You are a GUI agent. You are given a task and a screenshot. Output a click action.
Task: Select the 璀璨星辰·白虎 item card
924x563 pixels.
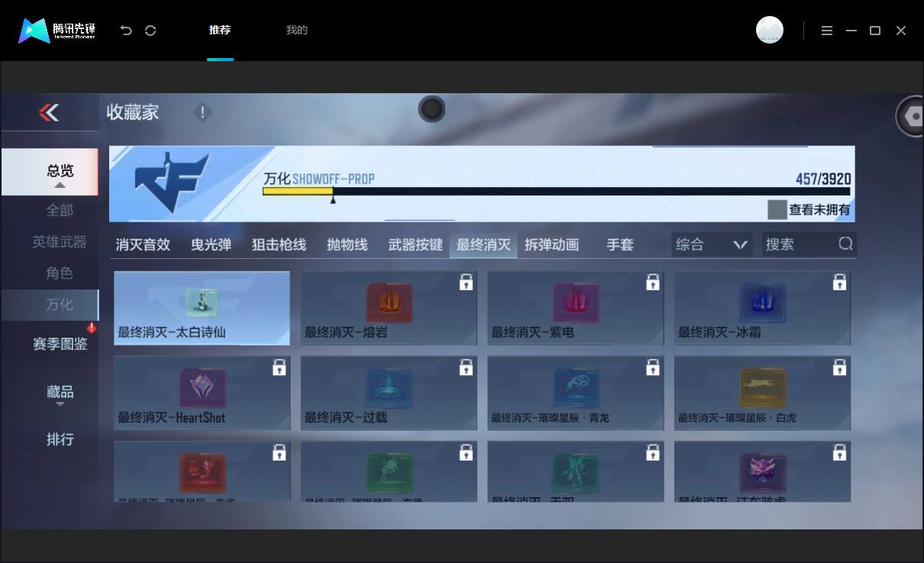pyautogui.click(x=762, y=393)
